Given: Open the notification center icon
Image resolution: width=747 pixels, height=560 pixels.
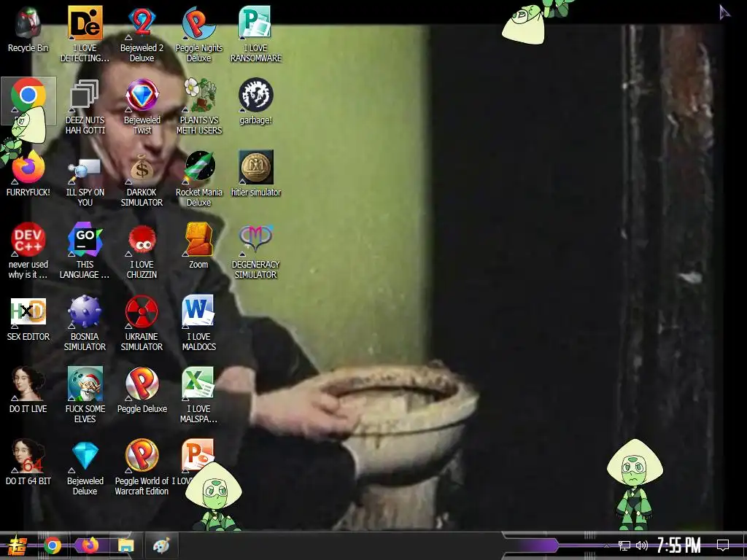Looking at the screenshot, I should click(723, 545).
